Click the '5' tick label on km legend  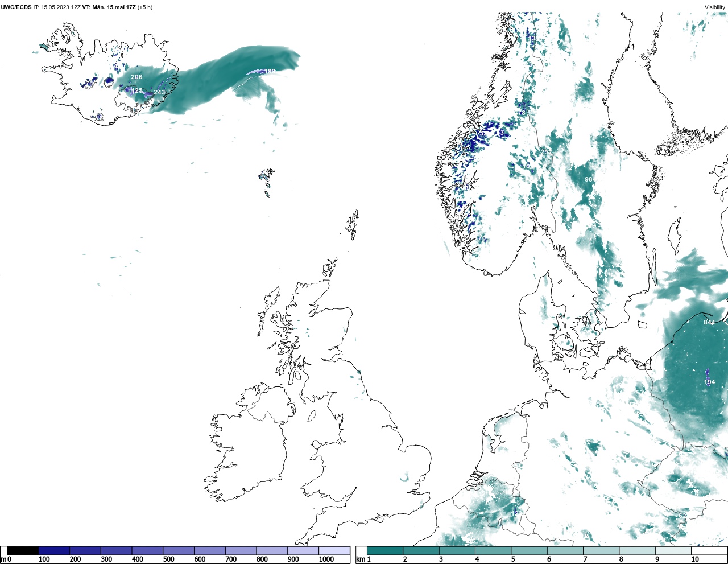point(513,559)
